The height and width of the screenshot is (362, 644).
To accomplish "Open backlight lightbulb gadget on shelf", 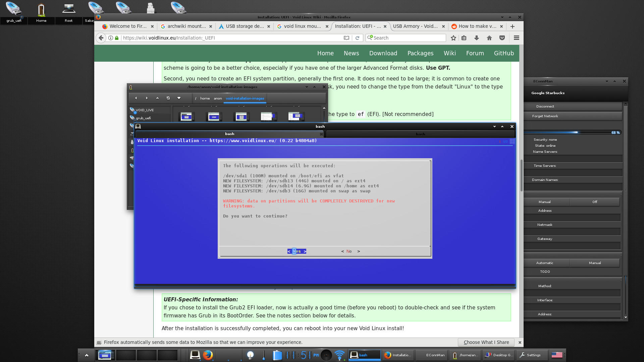I will (250, 355).
